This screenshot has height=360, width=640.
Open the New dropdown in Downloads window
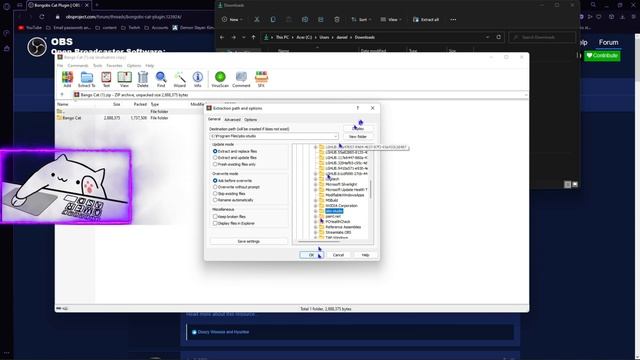(232, 20)
